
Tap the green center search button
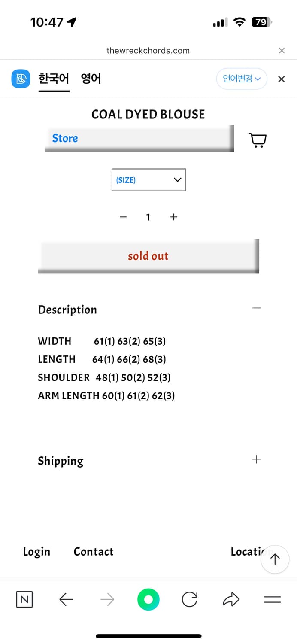[x=148, y=599]
